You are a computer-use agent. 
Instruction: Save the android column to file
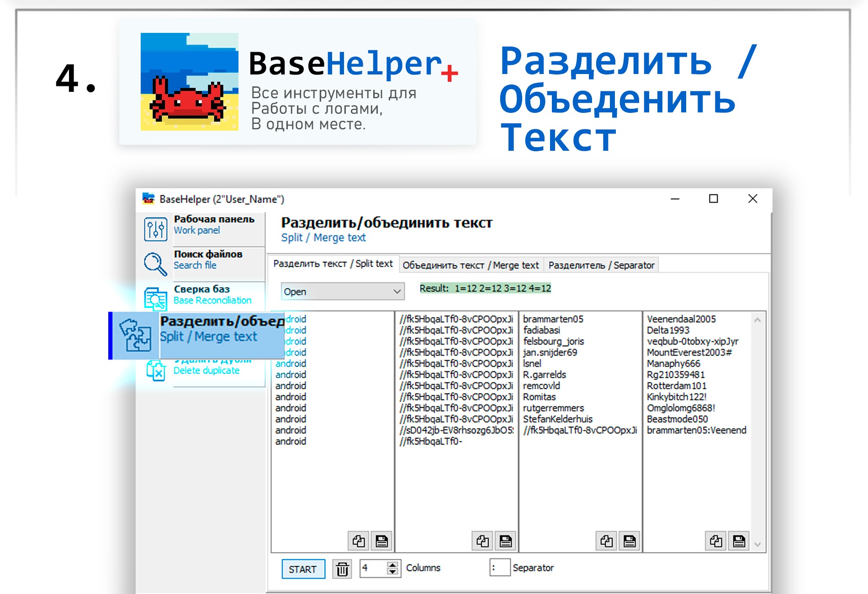click(x=381, y=541)
